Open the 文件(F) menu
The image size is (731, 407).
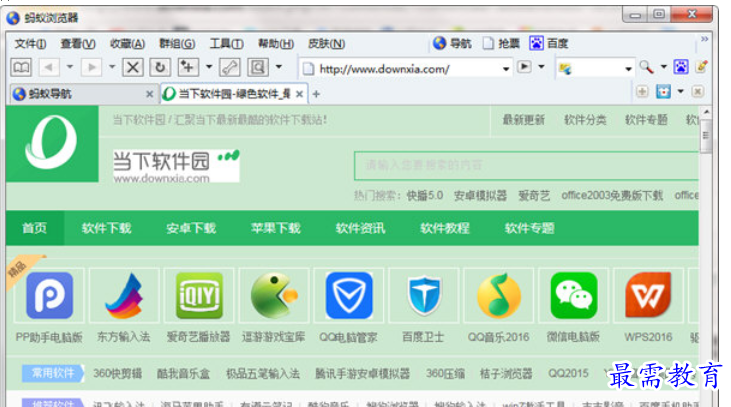pos(30,44)
